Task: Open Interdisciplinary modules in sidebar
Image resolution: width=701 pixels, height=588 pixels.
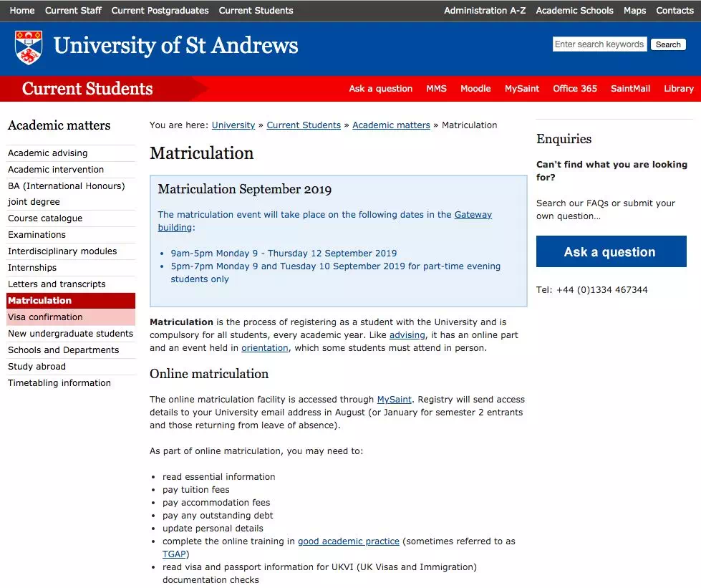Action: pos(71,251)
